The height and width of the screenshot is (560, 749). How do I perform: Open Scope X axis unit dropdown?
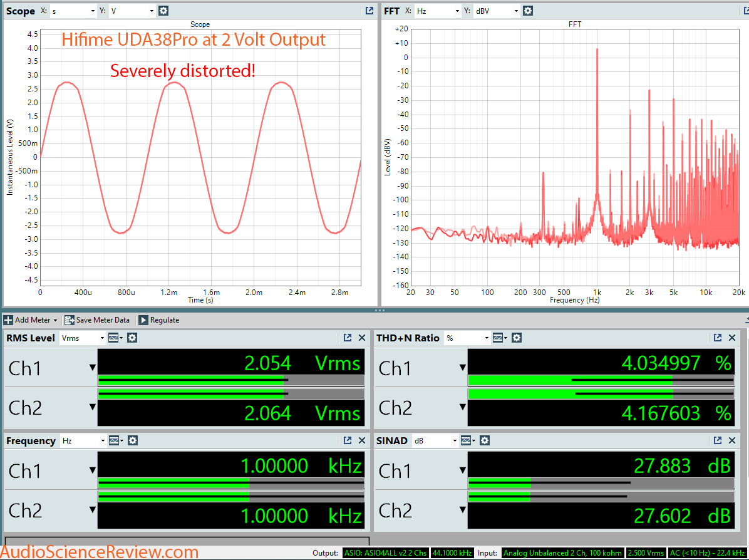pyautogui.click(x=73, y=11)
